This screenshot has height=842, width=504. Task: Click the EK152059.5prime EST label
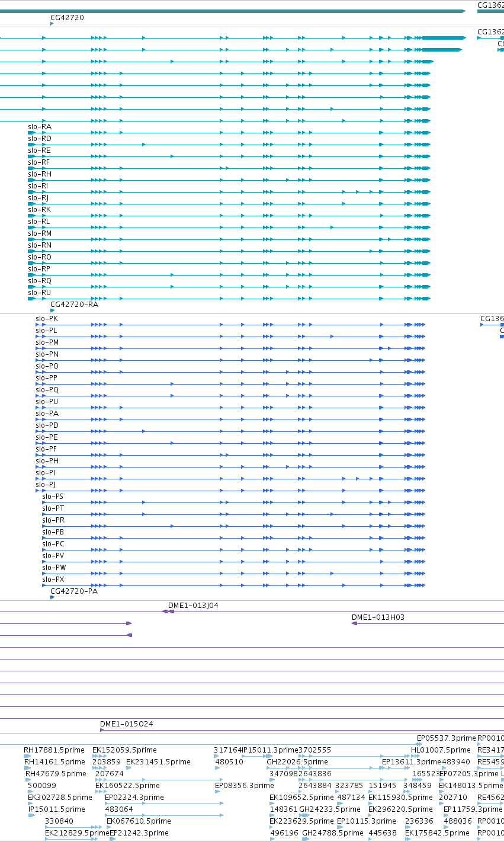[124, 750]
